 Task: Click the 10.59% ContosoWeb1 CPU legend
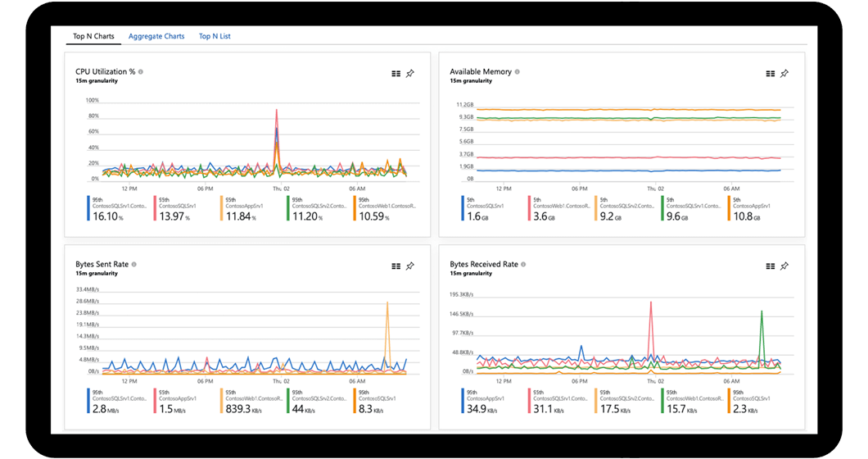[386, 209]
